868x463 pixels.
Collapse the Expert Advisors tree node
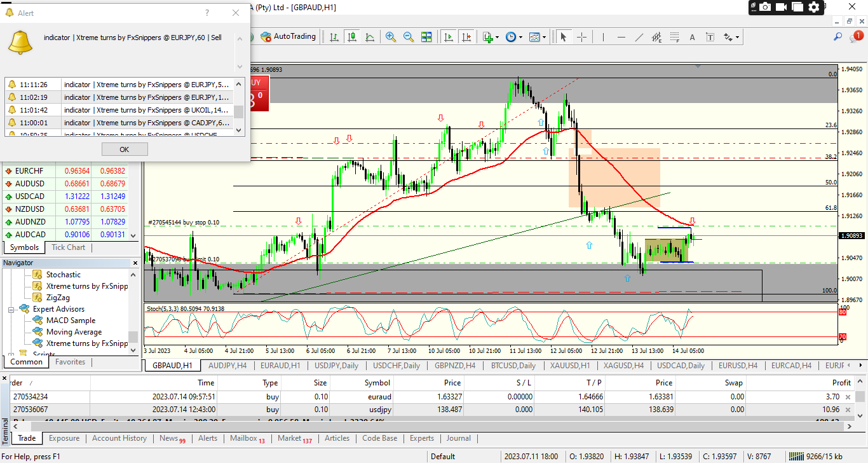click(11, 309)
